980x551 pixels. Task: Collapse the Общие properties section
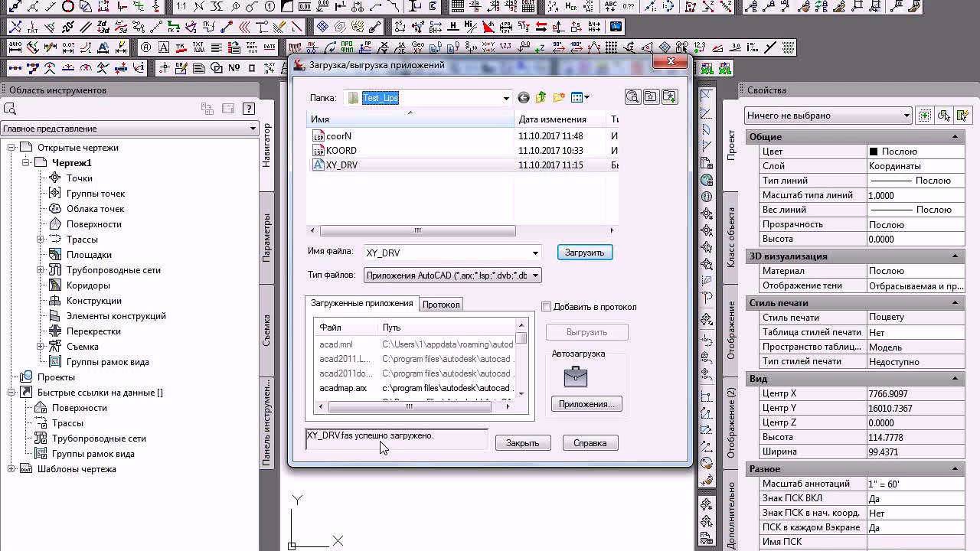click(x=955, y=137)
